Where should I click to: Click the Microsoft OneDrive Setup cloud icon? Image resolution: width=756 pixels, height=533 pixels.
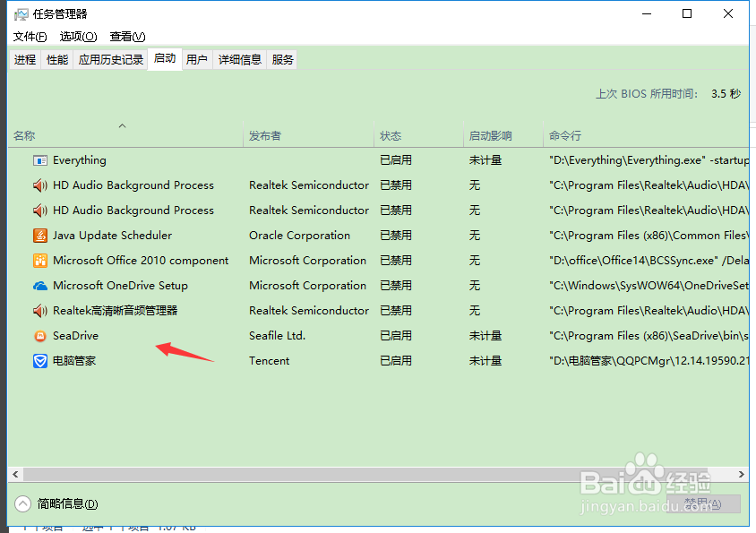pos(40,286)
